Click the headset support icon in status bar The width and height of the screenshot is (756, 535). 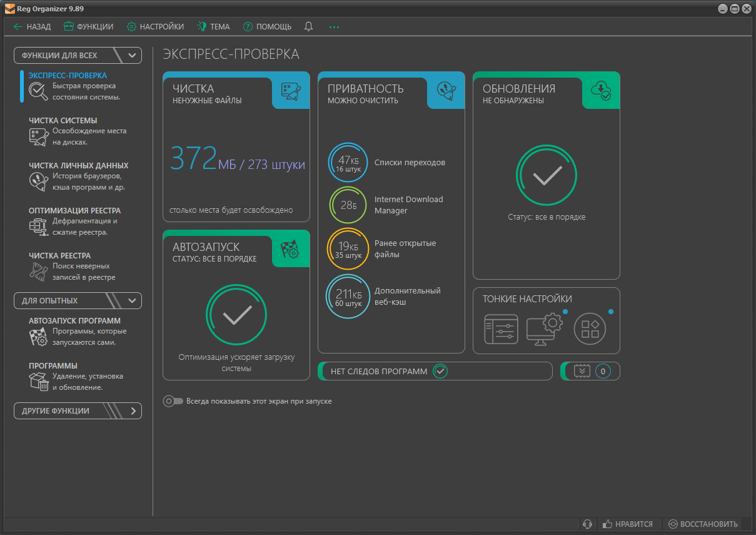click(x=587, y=524)
